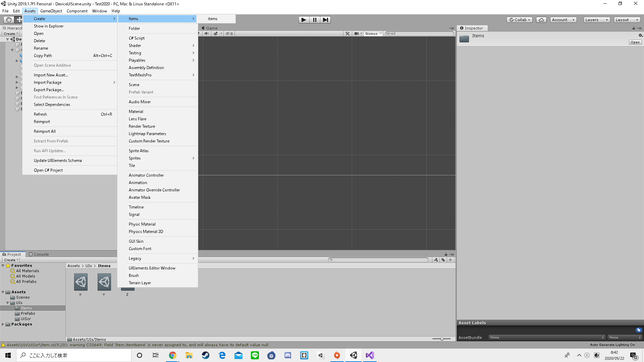
Task: Select the X asset thumbnail in Items folder
Action: (x=80, y=283)
